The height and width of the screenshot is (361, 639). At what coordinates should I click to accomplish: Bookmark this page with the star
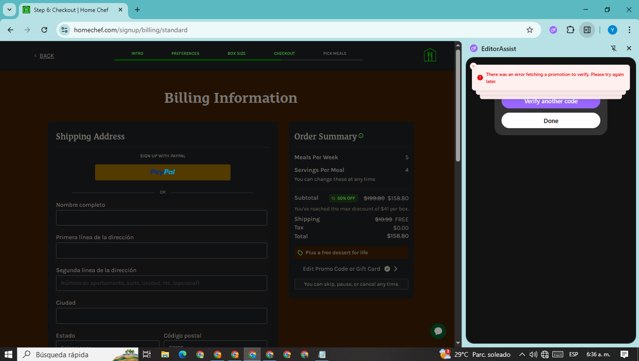click(x=529, y=30)
